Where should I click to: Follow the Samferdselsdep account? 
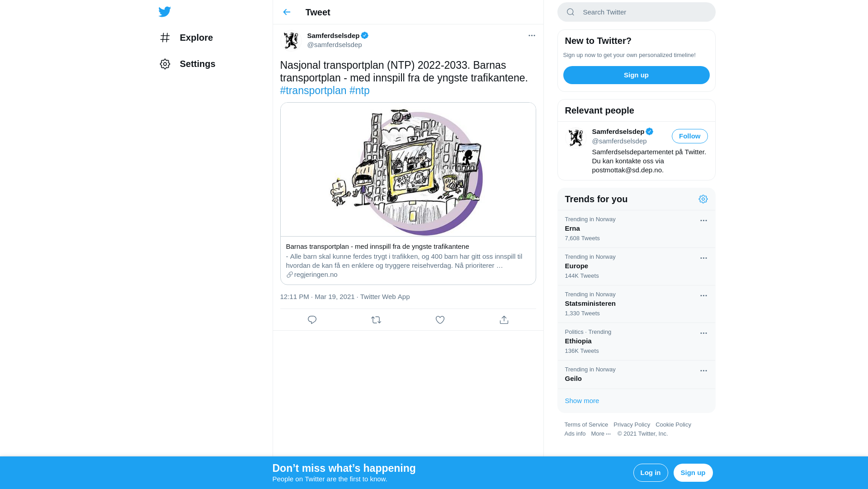coord(689,136)
